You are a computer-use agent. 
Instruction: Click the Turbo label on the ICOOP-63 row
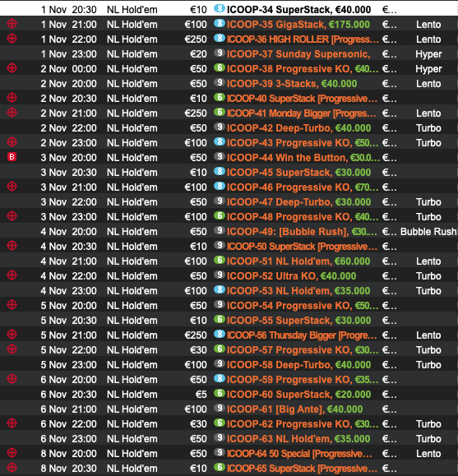pos(428,439)
